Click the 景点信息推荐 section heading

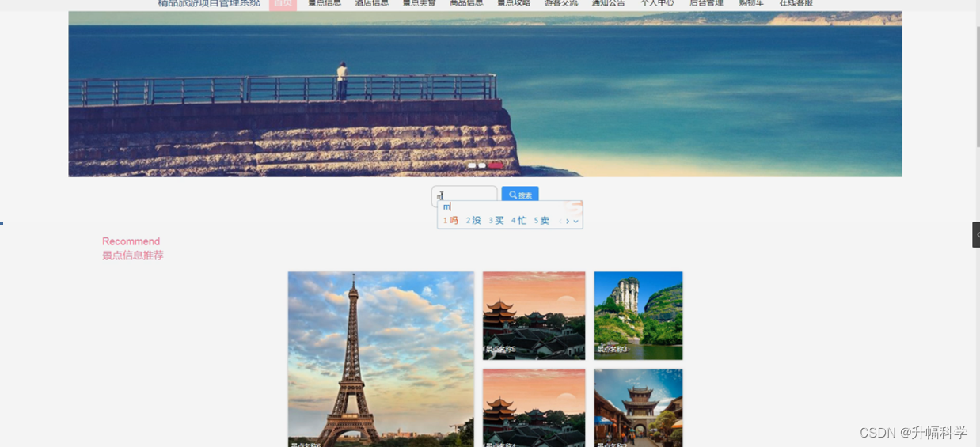click(133, 256)
